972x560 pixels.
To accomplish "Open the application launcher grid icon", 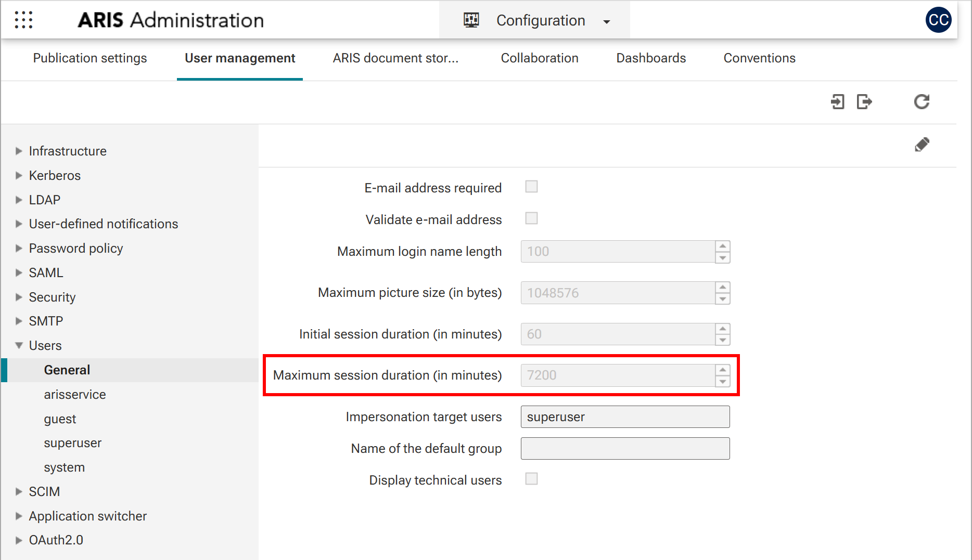I will (x=24, y=20).
